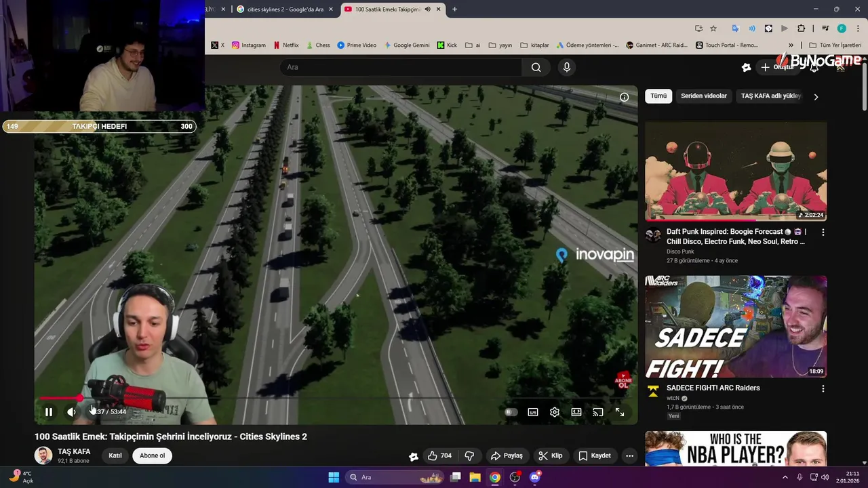The height and width of the screenshot is (488, 868).
Task: Open the TAŞ KAFA channel name link
Action: 74,451
